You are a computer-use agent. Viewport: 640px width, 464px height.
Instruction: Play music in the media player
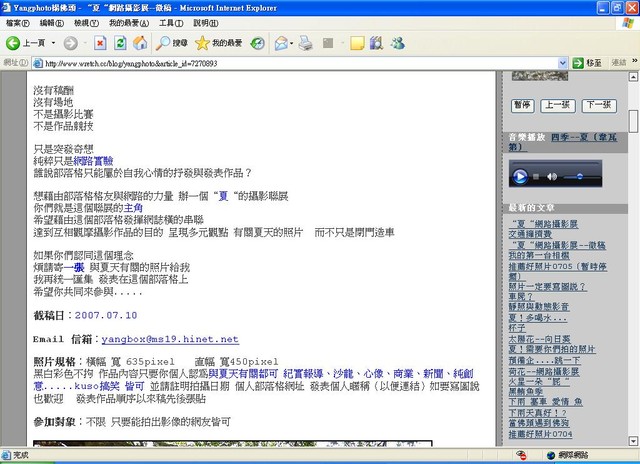coord(520,177)
